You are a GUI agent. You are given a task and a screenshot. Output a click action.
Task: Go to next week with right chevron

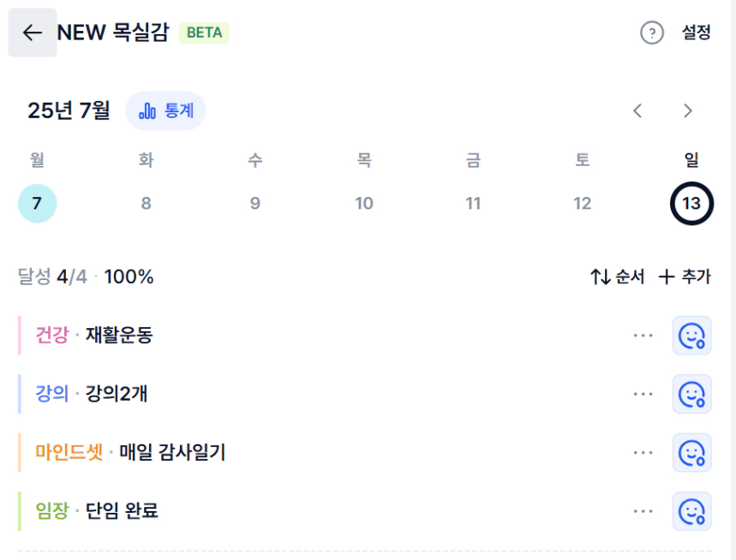tap(688, 110)
